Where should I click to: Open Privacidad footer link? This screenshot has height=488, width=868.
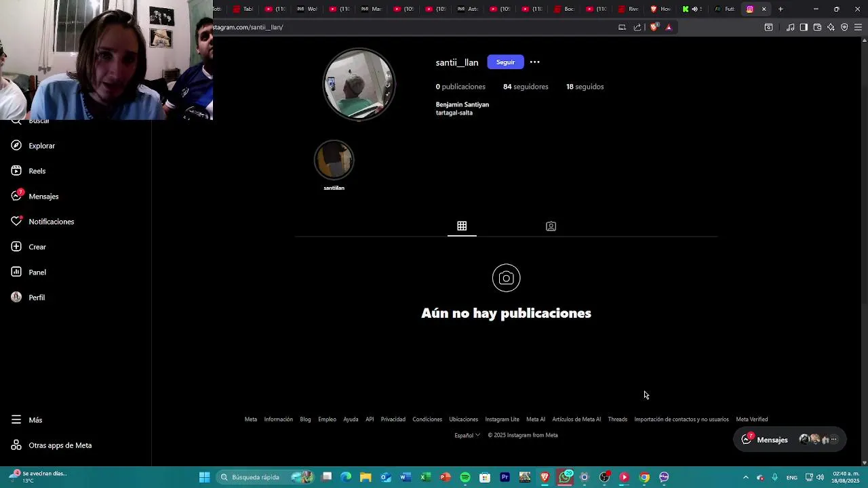[393, 420]
